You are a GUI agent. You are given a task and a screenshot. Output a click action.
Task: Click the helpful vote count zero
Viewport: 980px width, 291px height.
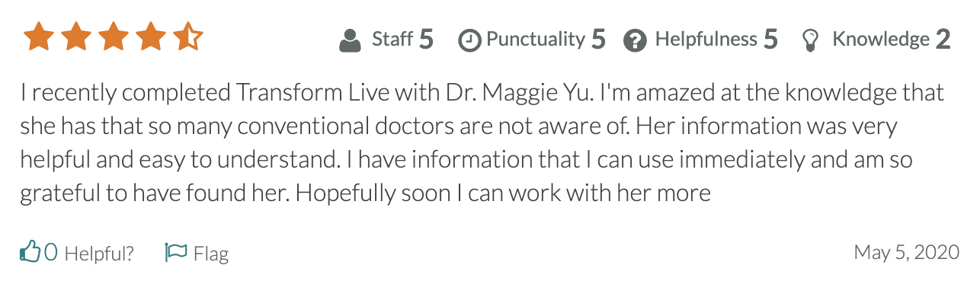[50, 252]
